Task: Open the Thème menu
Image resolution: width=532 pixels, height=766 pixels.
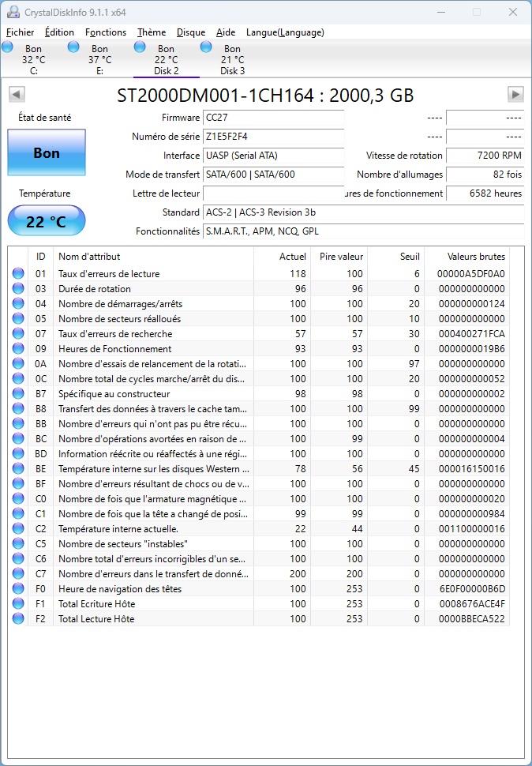Action: (x=152, y=32)
